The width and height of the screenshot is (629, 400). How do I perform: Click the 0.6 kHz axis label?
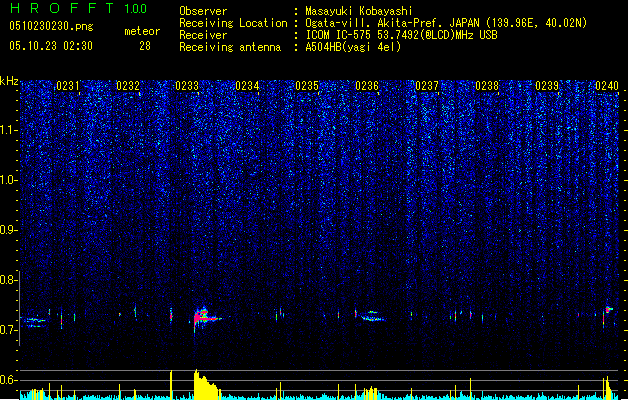(9, 380)
